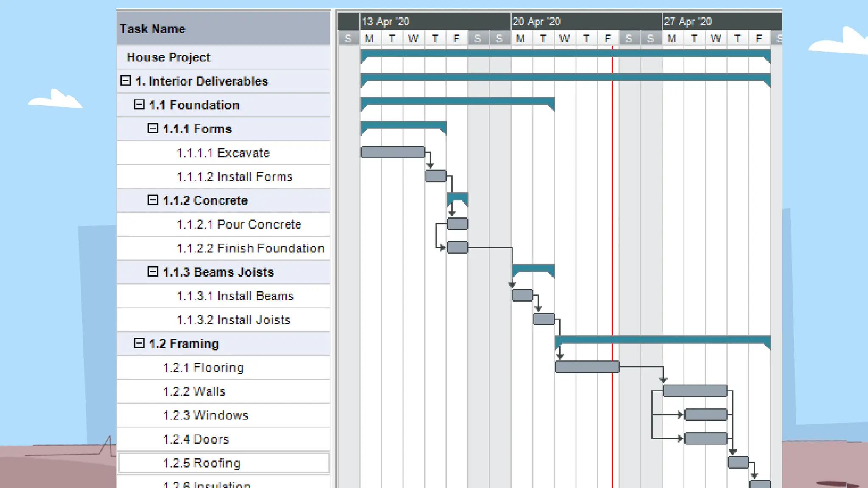Select the 1.1.2.2 Finish Foundation task

coord(250,248)
